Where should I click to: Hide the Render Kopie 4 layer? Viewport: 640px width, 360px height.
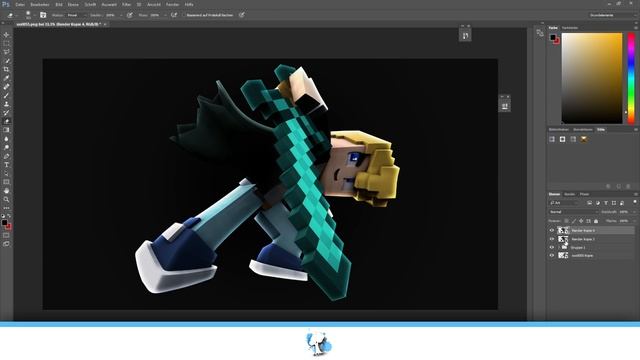[552, 231]
